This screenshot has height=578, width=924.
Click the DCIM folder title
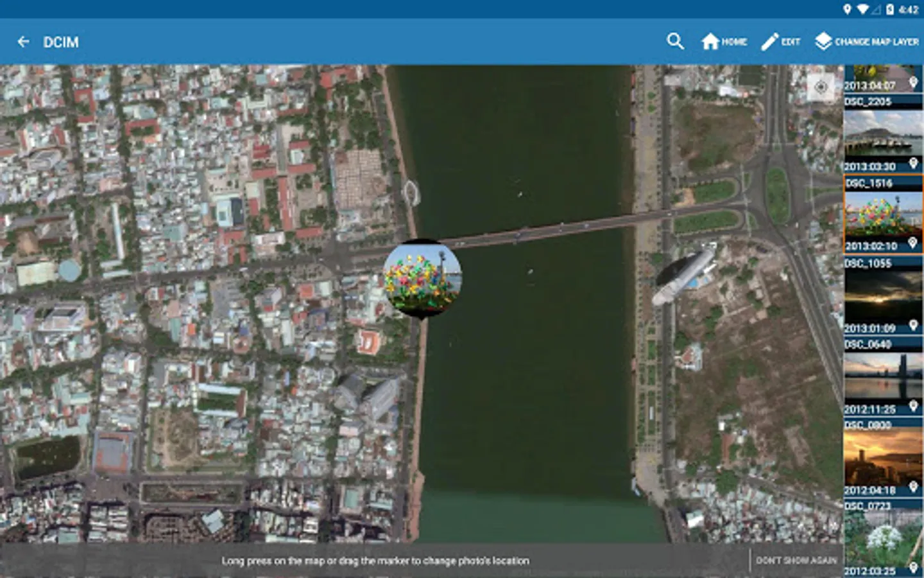coord(61,42)
